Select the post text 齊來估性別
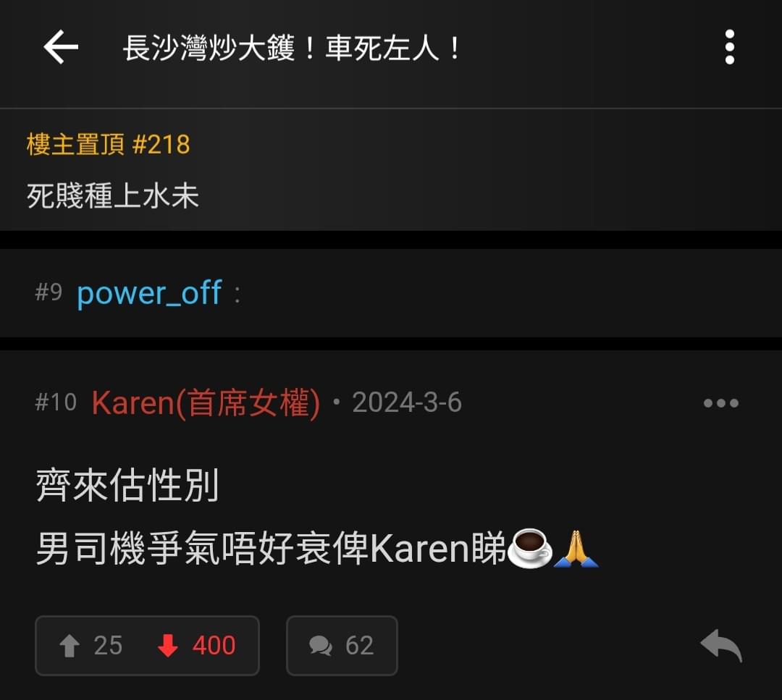The height and width of the screenshot is (700, 782). click(x=127, y=485)
